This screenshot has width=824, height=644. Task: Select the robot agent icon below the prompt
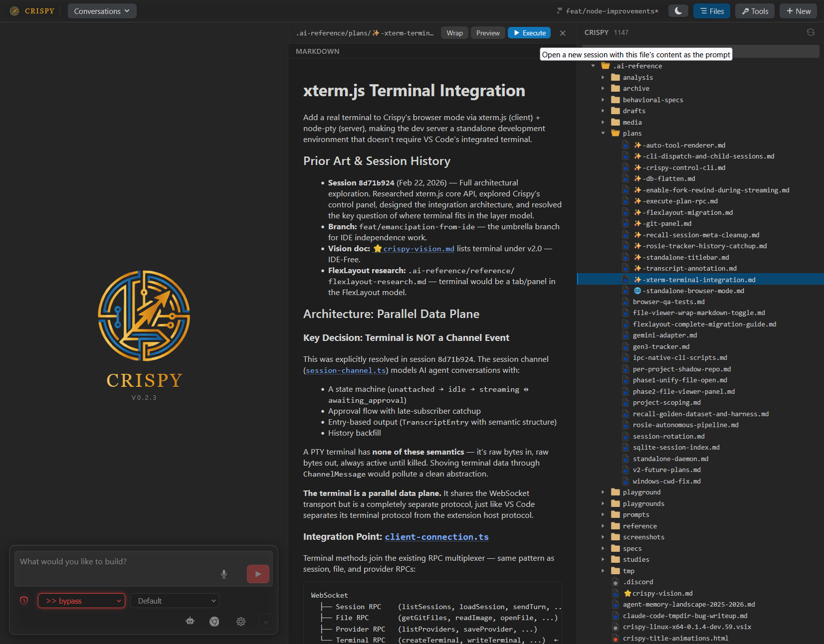(x=190, y=622)
